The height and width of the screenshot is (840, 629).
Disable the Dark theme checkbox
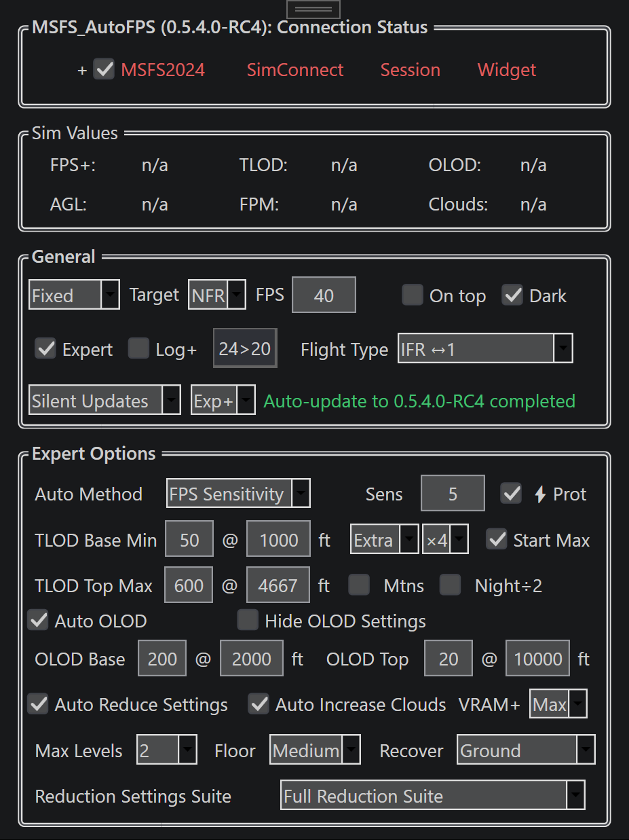(512, 295)
